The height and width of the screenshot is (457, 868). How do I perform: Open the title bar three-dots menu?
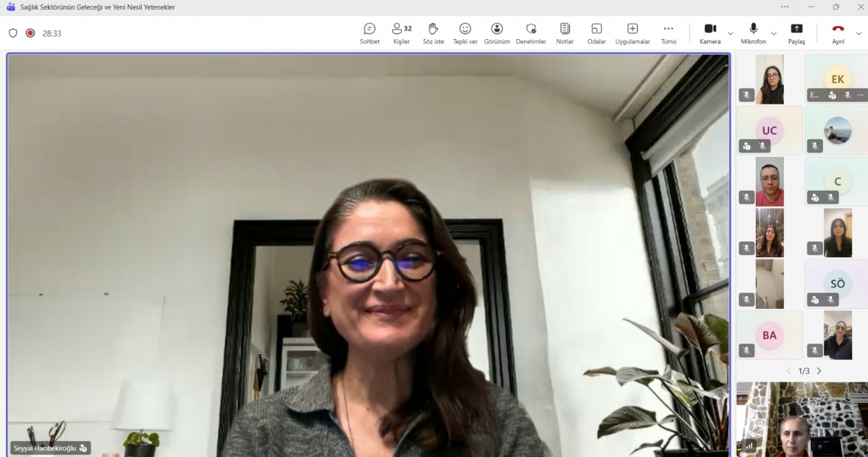click(785, 7)
